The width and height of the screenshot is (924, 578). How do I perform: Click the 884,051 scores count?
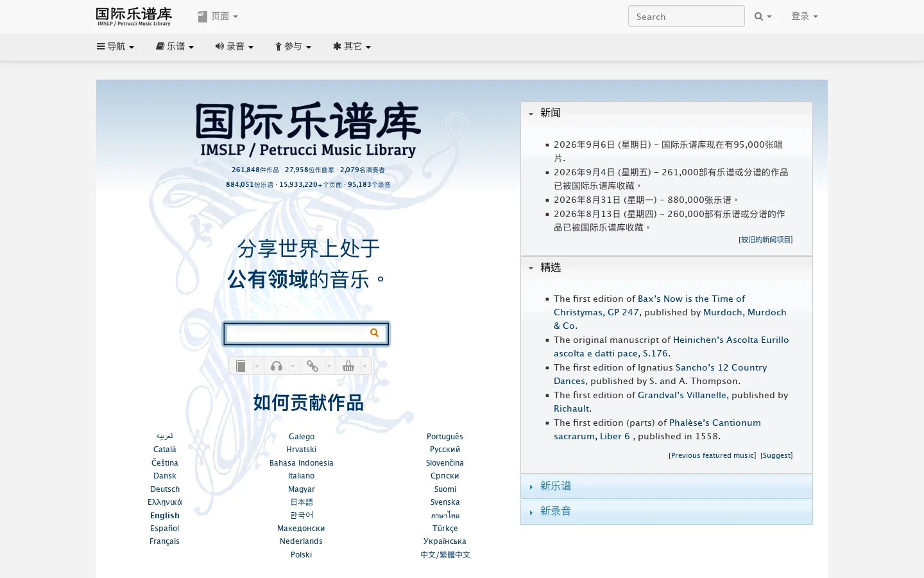point(249,185)
